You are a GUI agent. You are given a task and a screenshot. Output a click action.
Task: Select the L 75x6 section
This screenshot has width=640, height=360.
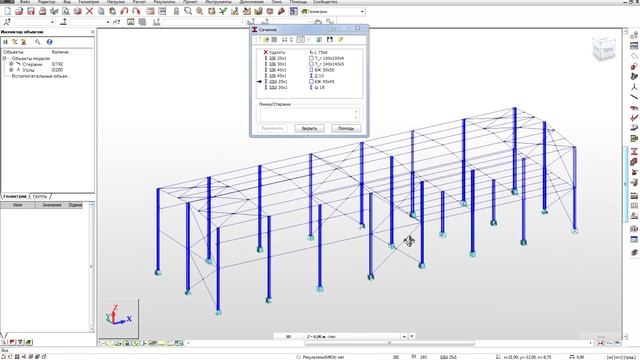click(x=318, y=52)
